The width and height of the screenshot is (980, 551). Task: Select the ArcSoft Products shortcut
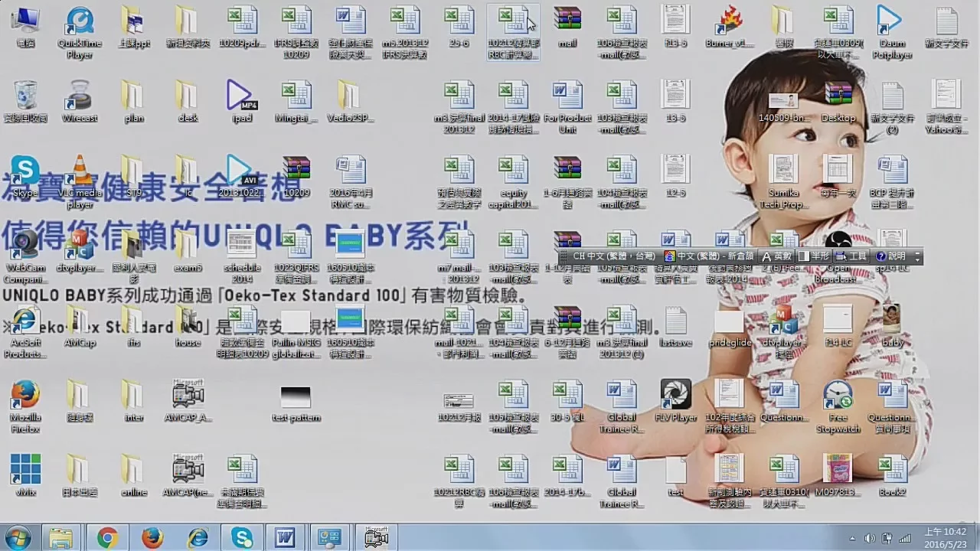(25, 331)
